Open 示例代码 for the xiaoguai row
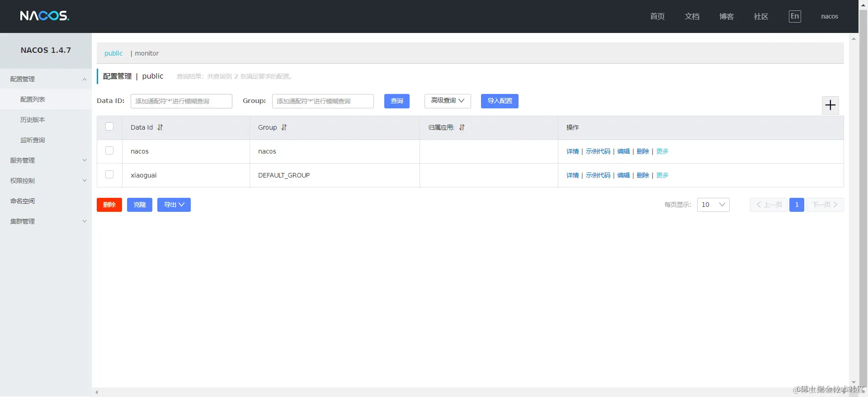Screen dimensions: 868x397 (x=598, y=175)
